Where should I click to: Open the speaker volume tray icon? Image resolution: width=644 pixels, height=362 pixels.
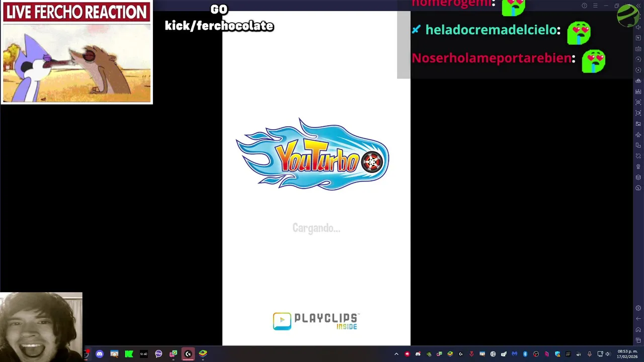(x=608, y=354)
